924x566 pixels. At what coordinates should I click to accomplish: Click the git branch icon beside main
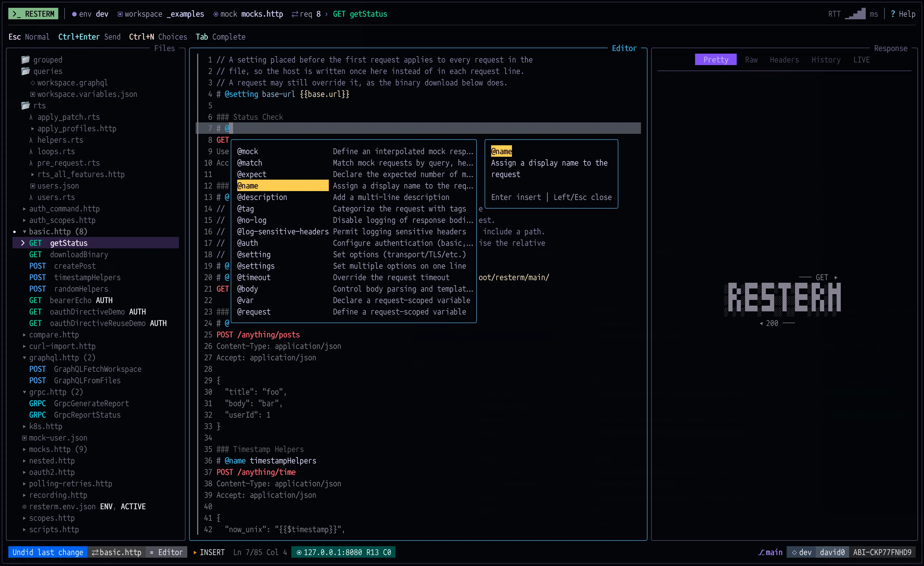pos(761,552)
